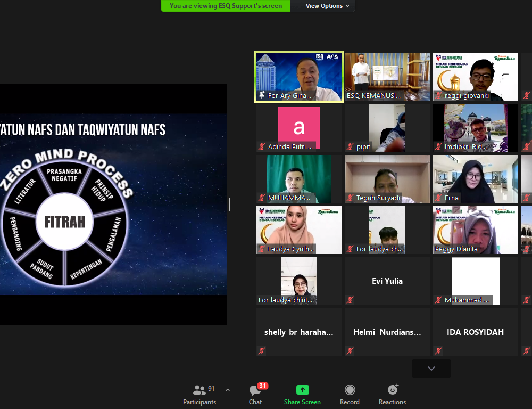Click muted mic icon on Erna's tile

pyautogui.click(x=438, y=198)
